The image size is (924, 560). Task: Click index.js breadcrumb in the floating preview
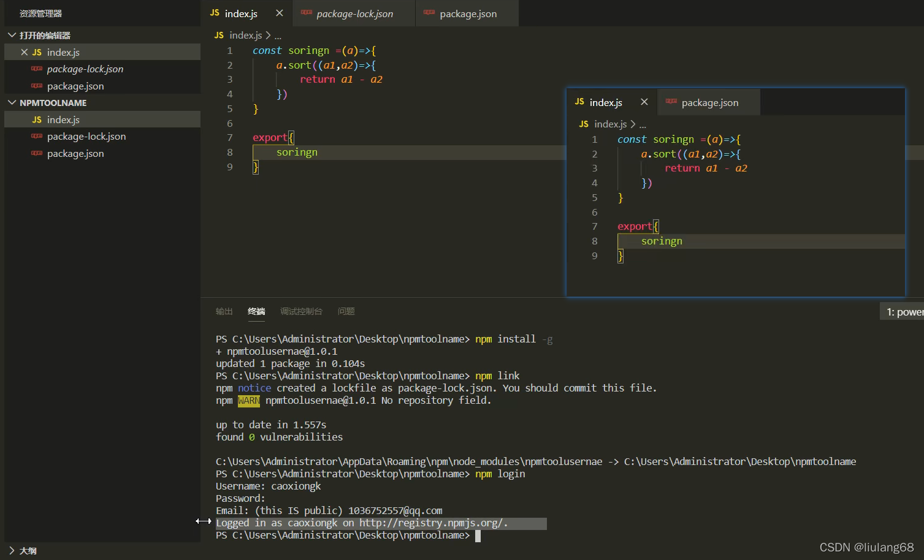point(610,124)
